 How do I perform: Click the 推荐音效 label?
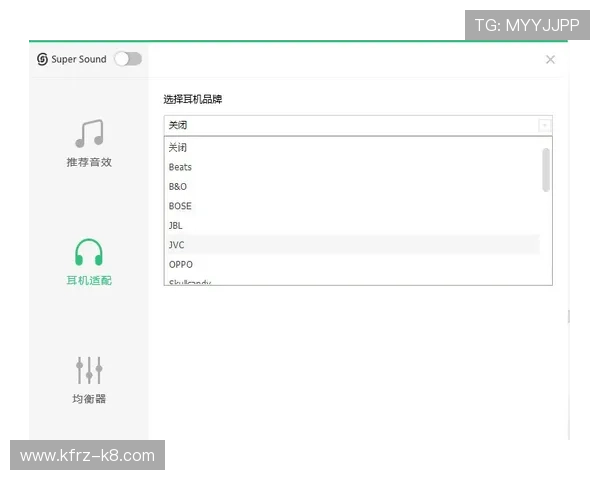pyautogui.click(x=89, y=162)
